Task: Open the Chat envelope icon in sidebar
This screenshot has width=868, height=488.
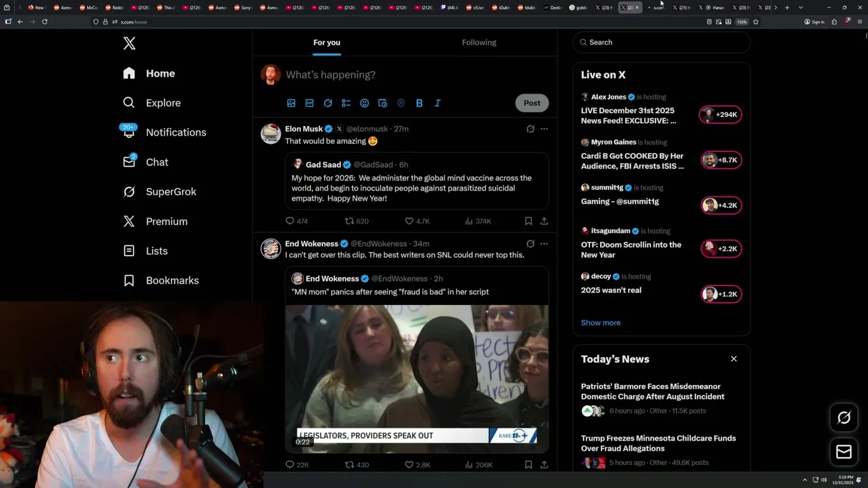Action: click(129, 161)
